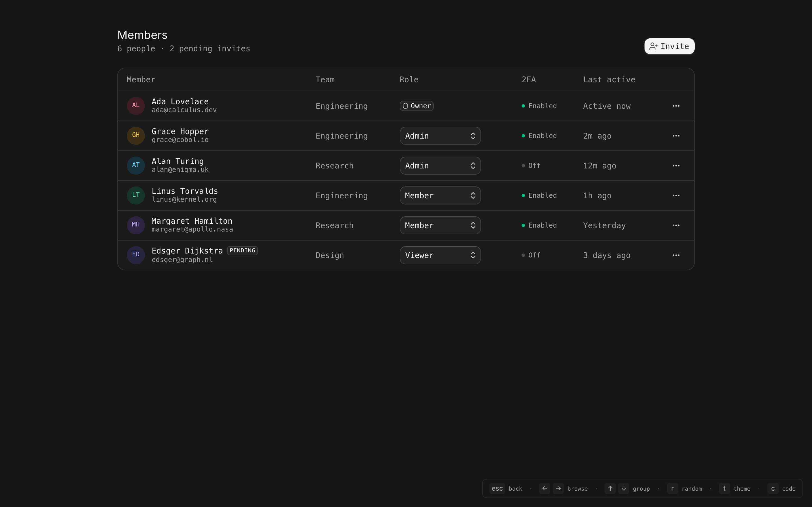Open more options for Grace Hopper
812x507 pixels.
(x=676, y=136)
